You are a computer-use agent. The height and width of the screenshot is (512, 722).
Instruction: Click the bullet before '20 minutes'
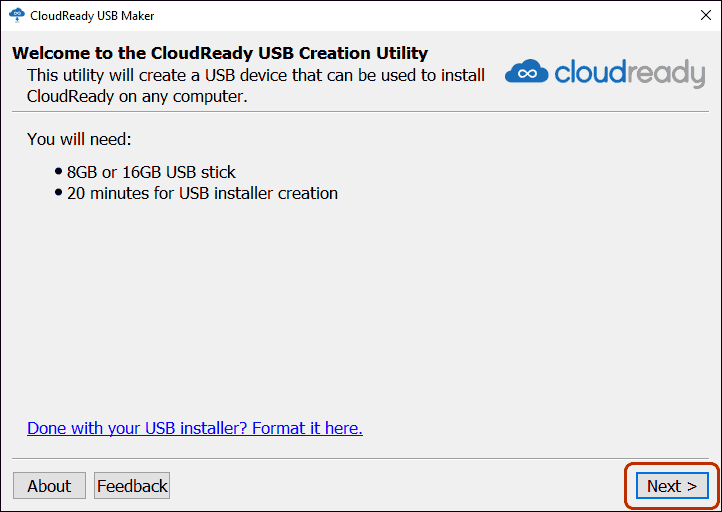[58, 192]
